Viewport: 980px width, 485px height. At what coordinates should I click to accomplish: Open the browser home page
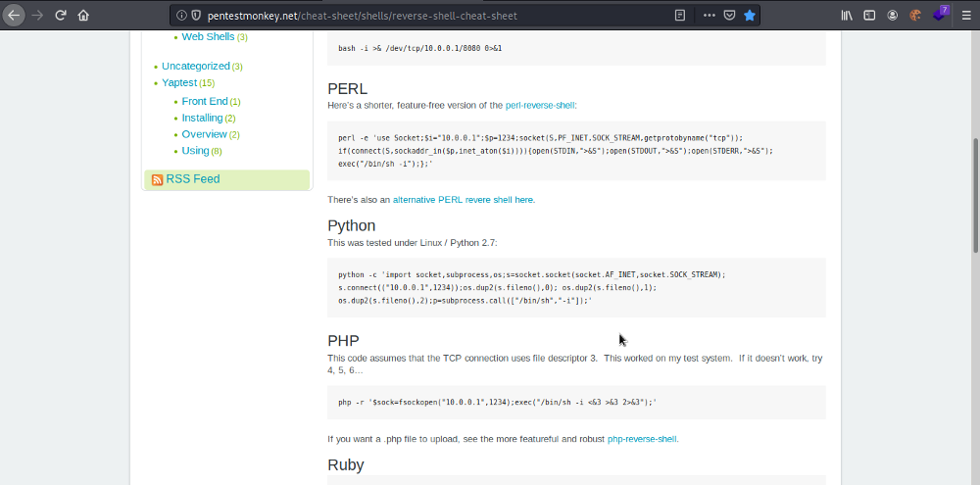(83, 15)
